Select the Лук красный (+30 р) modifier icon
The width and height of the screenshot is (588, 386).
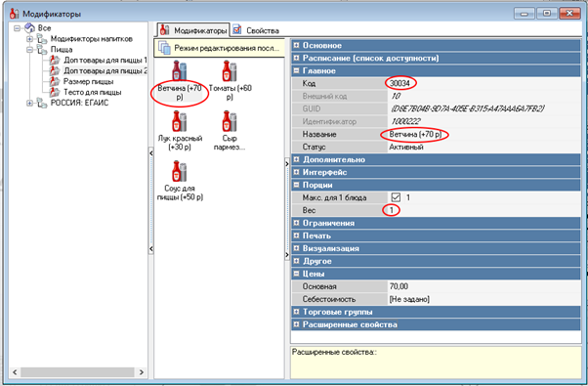click(x=180, y=121)
